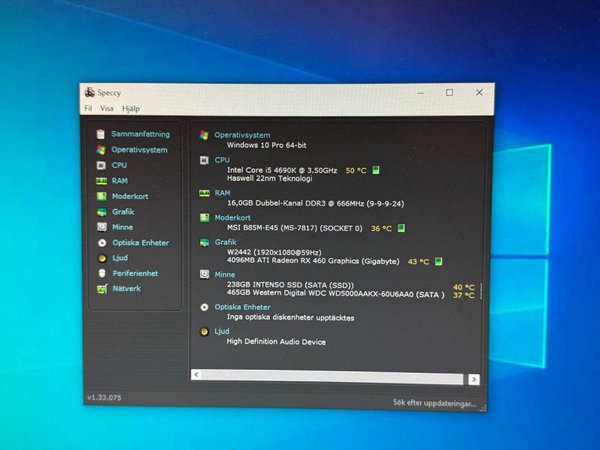600x450 pixels.
Task: Click the horizontal scrollbar left arrow
Action: coord(196,375)
